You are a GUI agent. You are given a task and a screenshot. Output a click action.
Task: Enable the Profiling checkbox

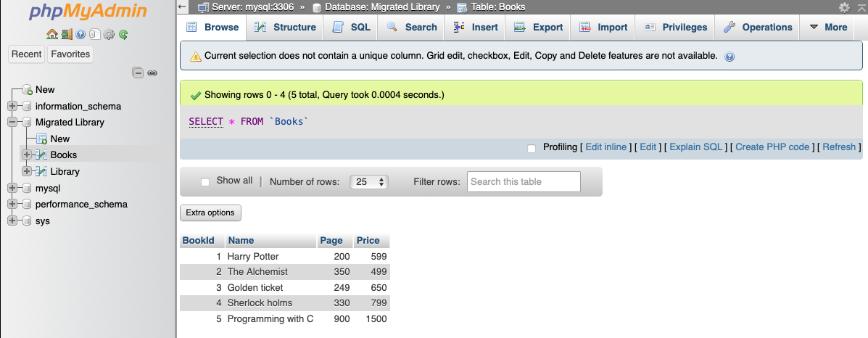532,148
